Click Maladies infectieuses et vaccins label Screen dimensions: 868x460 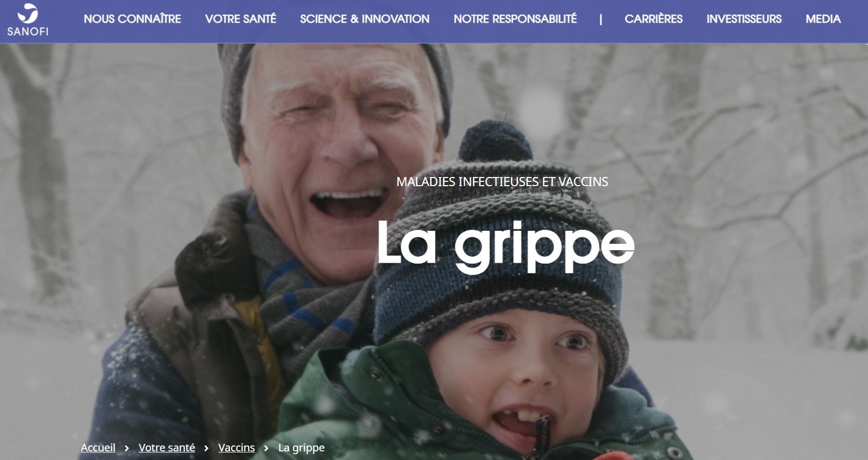tap(502, 182)
